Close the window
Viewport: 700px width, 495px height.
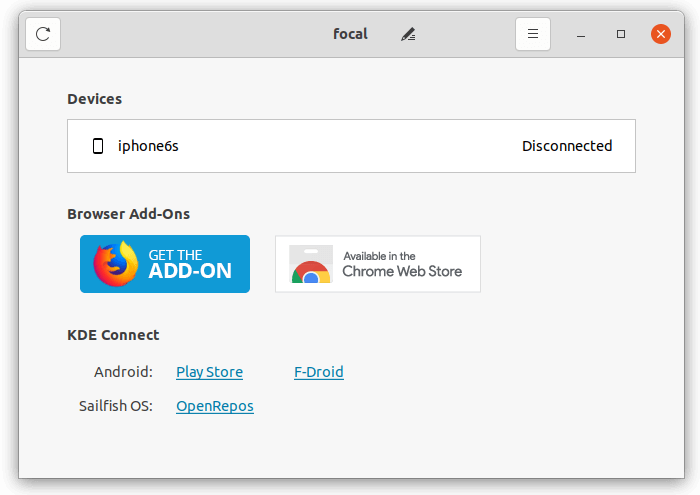[661, 34]
